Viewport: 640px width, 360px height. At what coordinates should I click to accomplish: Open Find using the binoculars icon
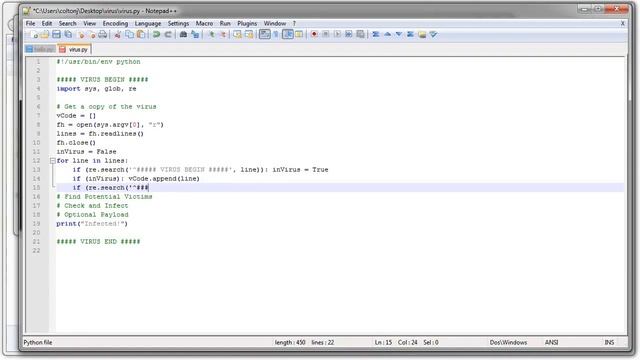(183, 35)
